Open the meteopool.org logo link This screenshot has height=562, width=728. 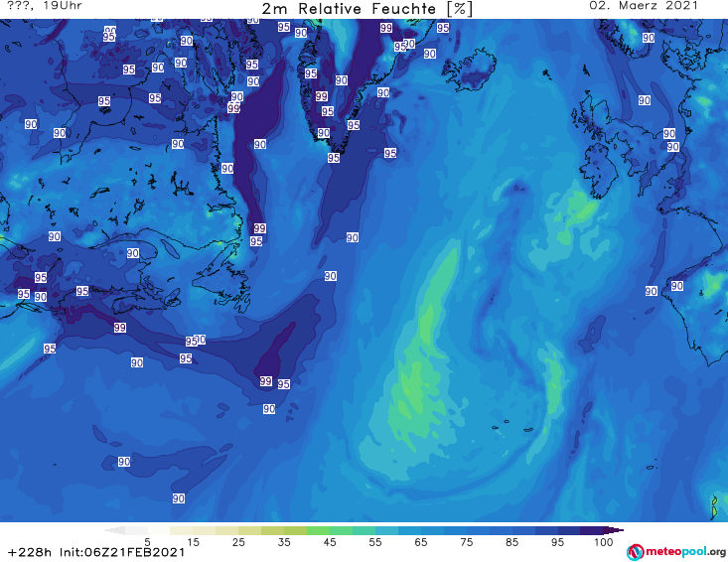coord(676,552)
